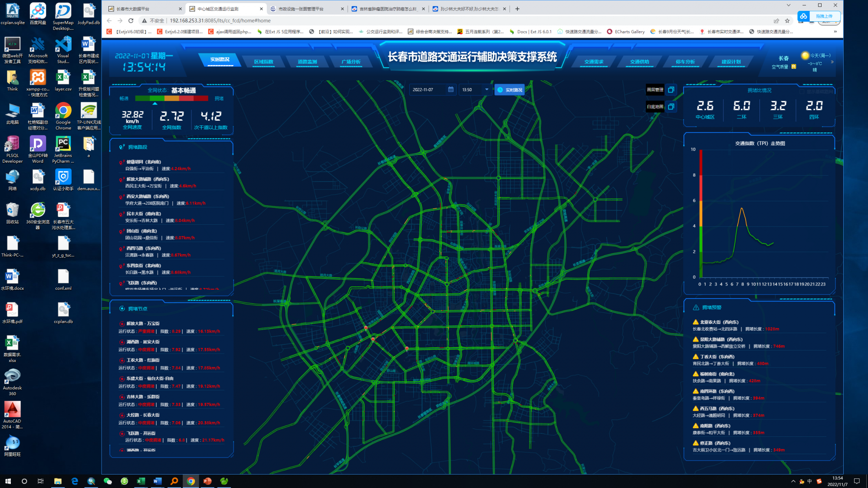
Task: Click the congestion status color bar
Action: [171, 98]
